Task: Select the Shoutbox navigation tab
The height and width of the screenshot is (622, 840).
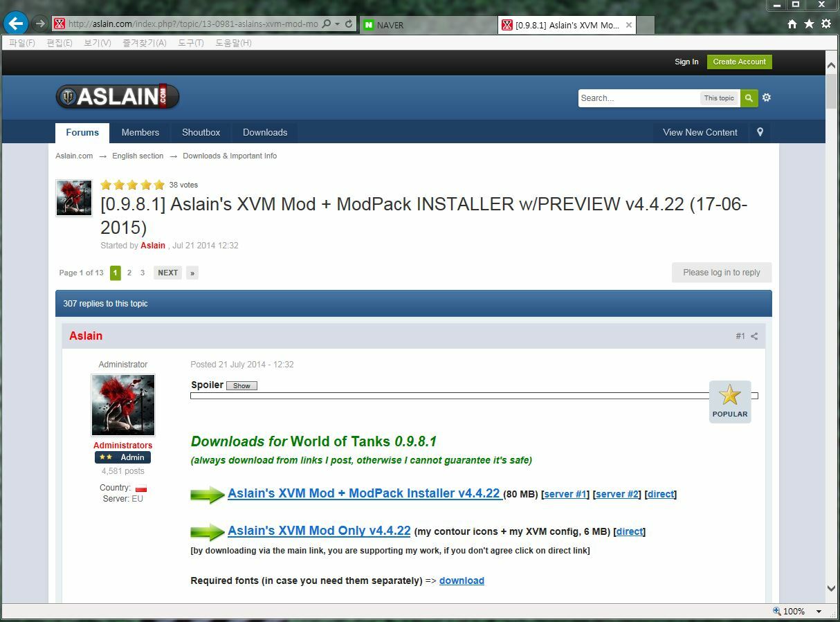Action: pos(201,132)
